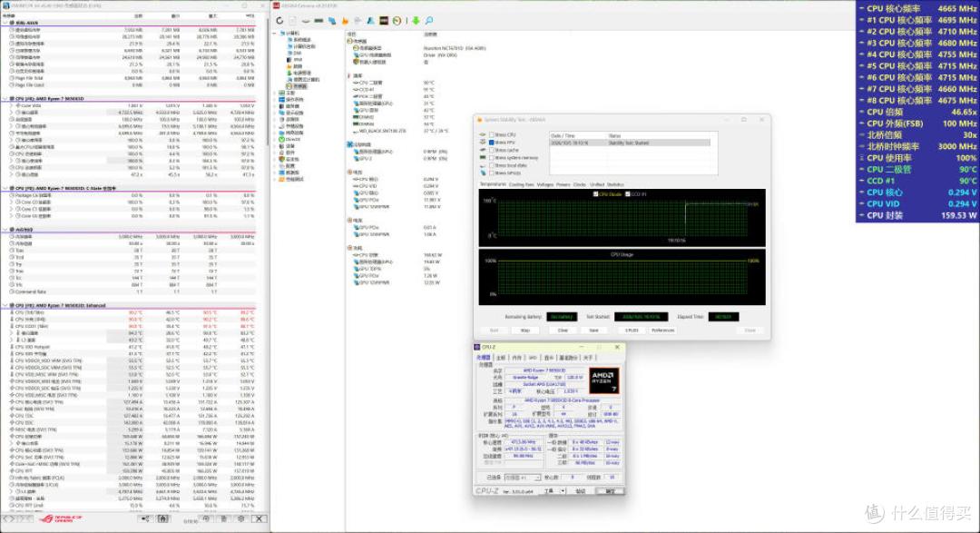Click the green down-arrow BIOS update icon
Screen dimensions: 980x533
tap(416, 21)
